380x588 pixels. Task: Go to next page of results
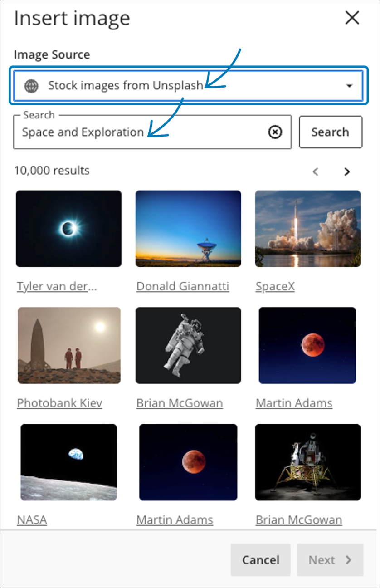[x=347, y=171]
